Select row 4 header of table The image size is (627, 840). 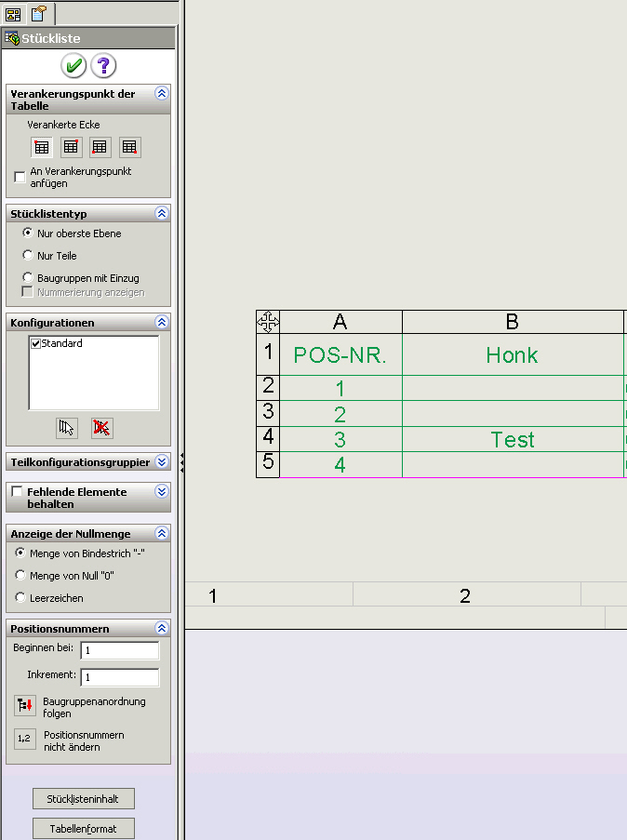click(268, 439)
